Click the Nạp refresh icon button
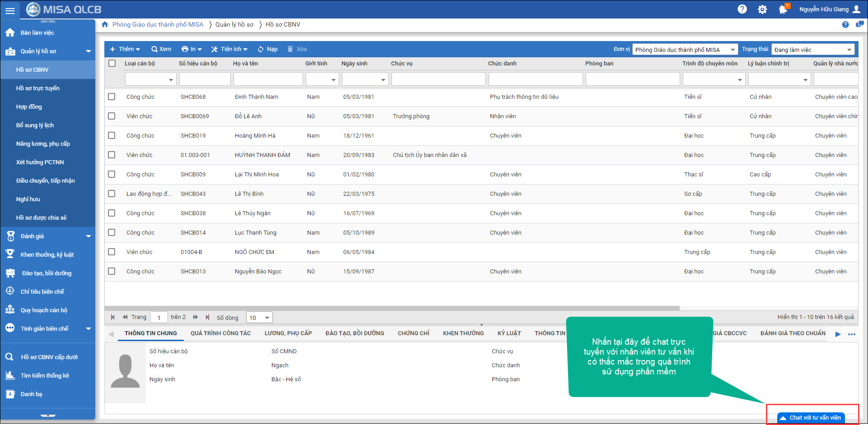The height and width of the screenshot is (425, 868). coord(267,49)
